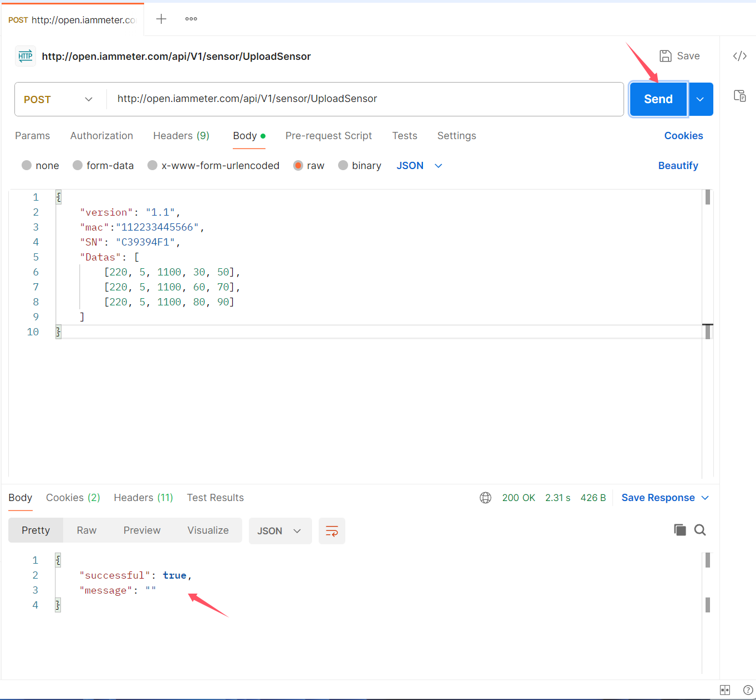Open the Settings tab

(x=457, y=136)
